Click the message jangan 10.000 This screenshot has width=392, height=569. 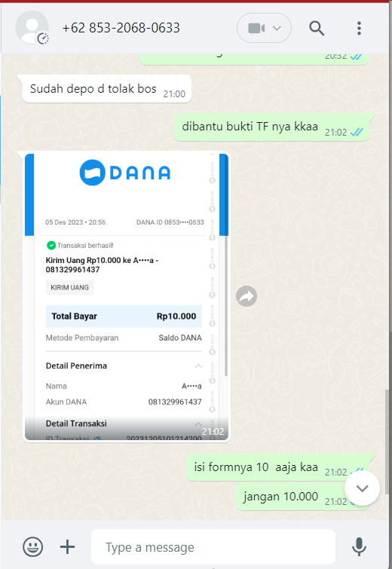tap(302, 497)
